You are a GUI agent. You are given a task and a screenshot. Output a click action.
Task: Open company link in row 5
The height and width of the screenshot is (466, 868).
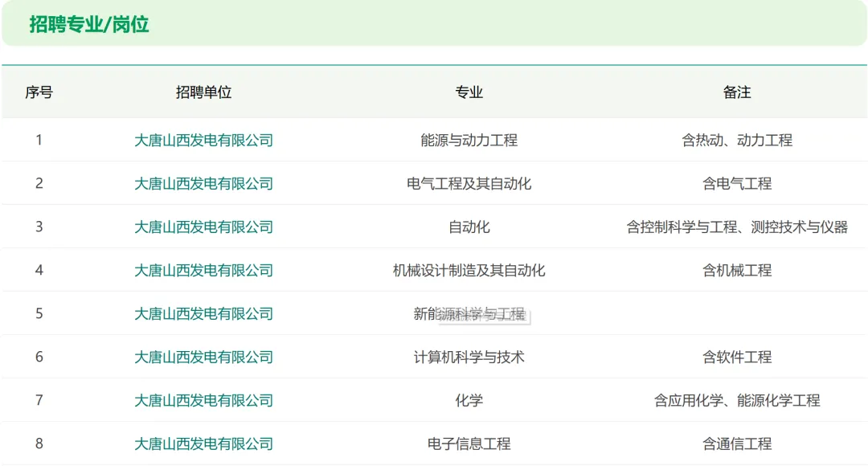(x=203, y=314)
